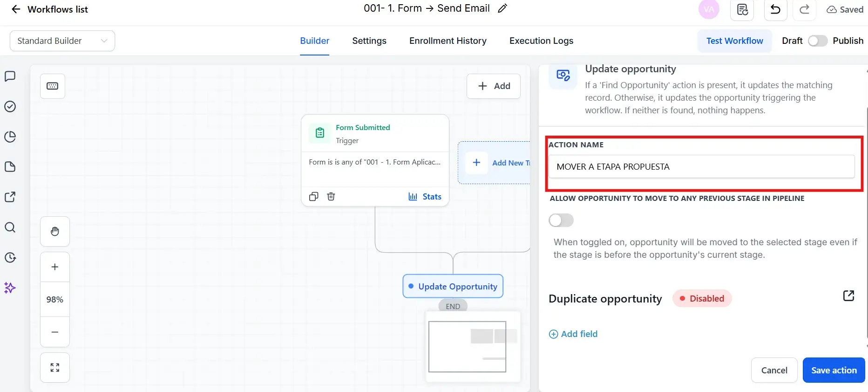Toggle Draft to Publish switch
This screenshot has height=392, width=868.
(x=818, y=41)
